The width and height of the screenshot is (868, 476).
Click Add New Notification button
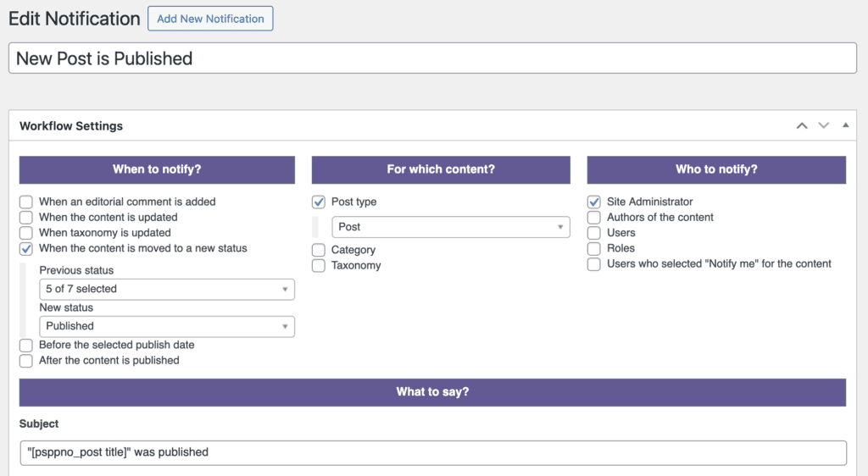point(210,19)
